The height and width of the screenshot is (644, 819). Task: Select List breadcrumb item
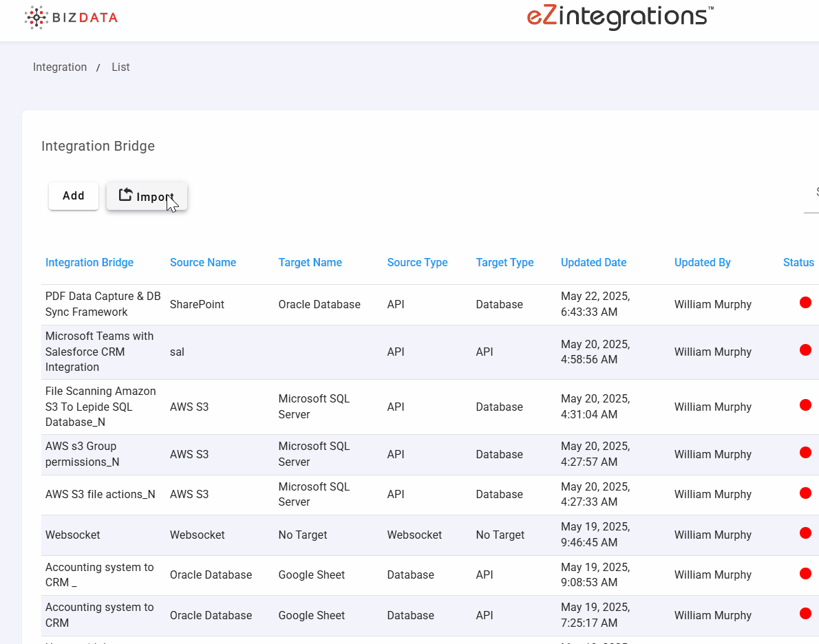pos(120,67)
